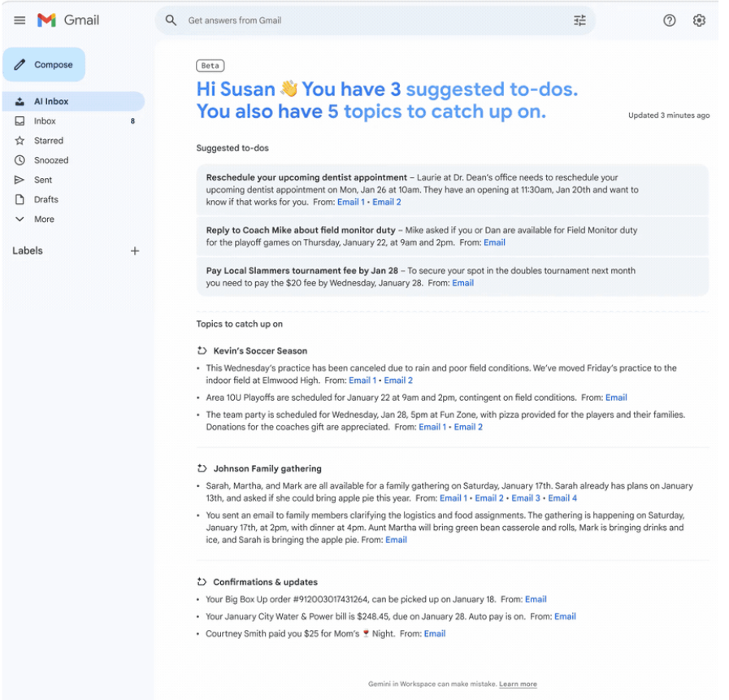Open Email 2 for team party item

point(468,427)
